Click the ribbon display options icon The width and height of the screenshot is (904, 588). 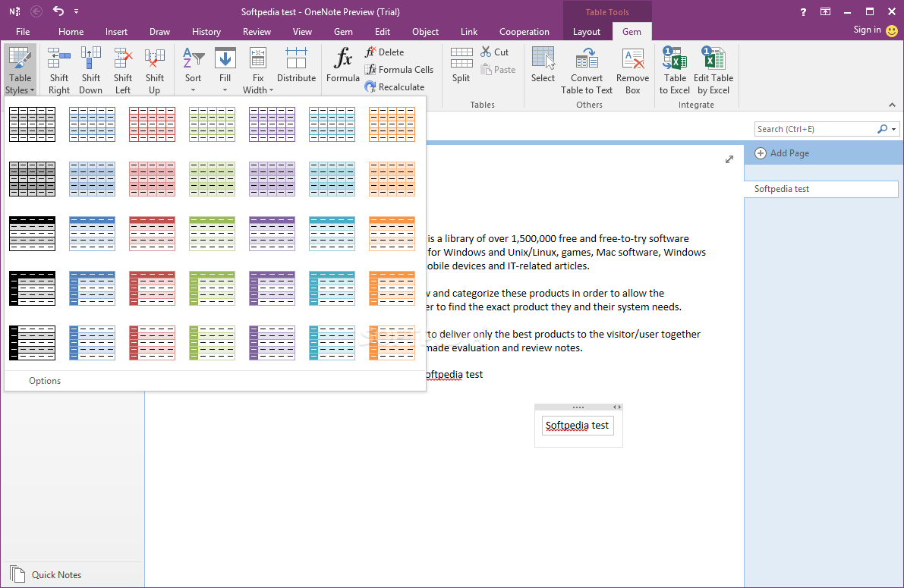[826, 11]
